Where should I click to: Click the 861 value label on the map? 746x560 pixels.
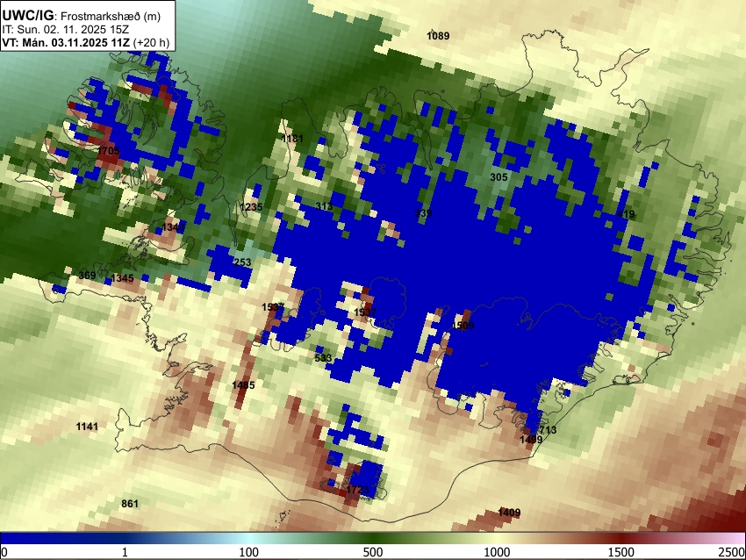(130, 503)
